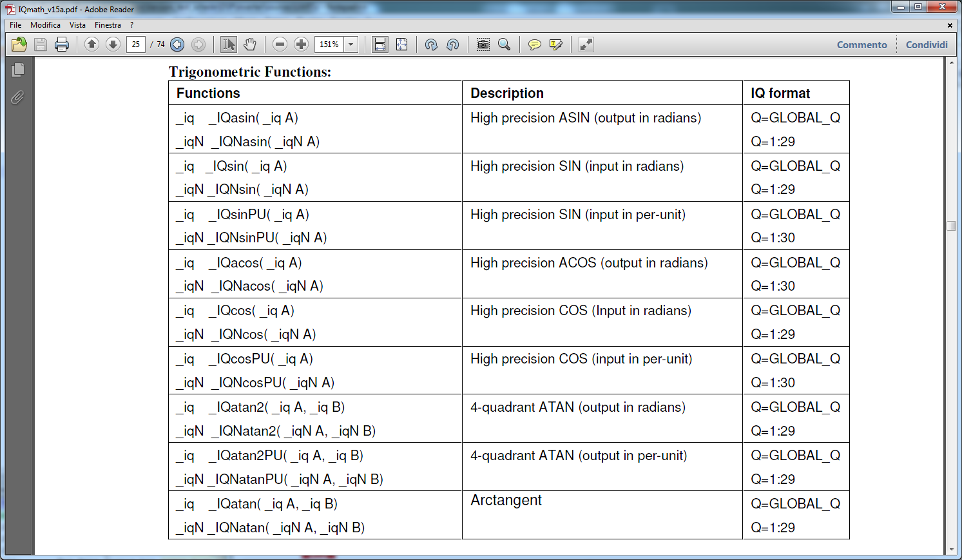Screen dimensions: 962x560
Task: Show page thumbnails panel in sidebar
Action: [18, 70]
